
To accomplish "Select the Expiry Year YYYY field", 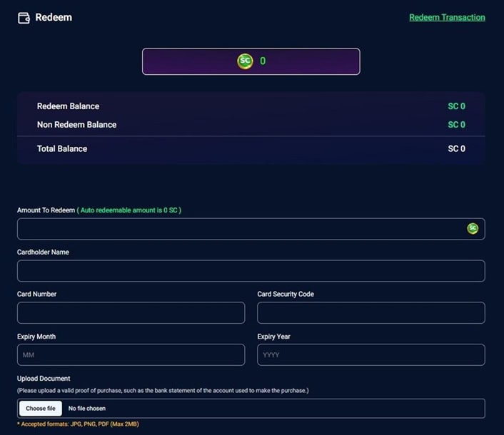I will click(371, 354).
